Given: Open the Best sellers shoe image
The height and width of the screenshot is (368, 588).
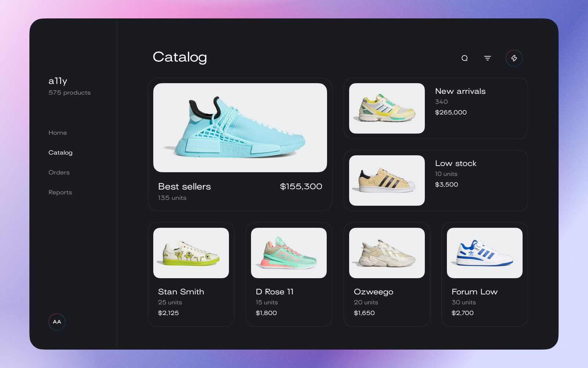Looking at the screenshot, I should [x=240, y=128].
